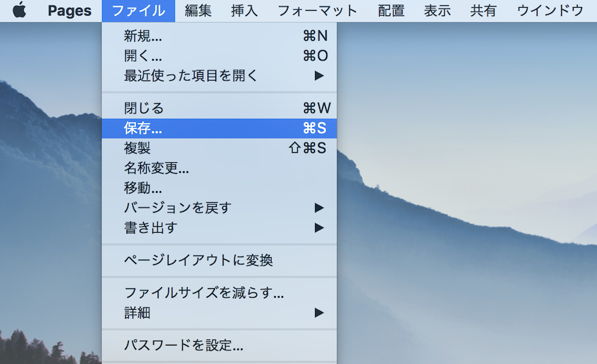
Task: Choose 新規... to create new document
Action: click(x=219, y=36)
